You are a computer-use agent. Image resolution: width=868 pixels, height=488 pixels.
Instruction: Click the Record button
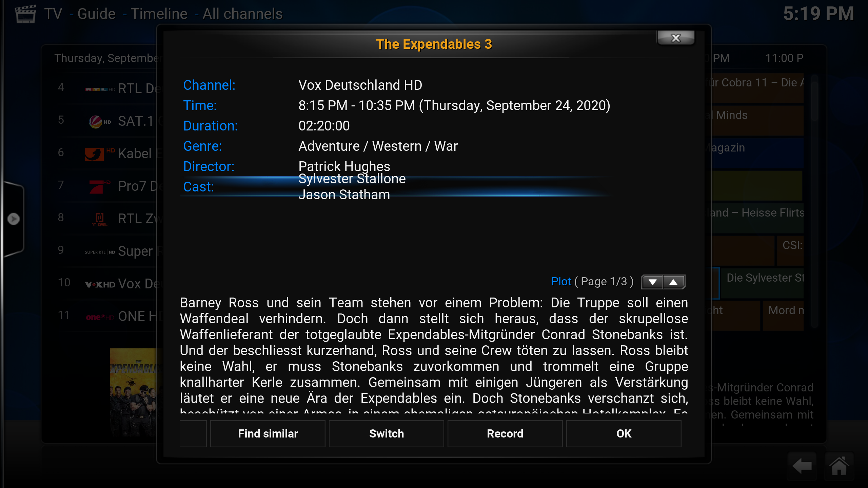point(505,434)
